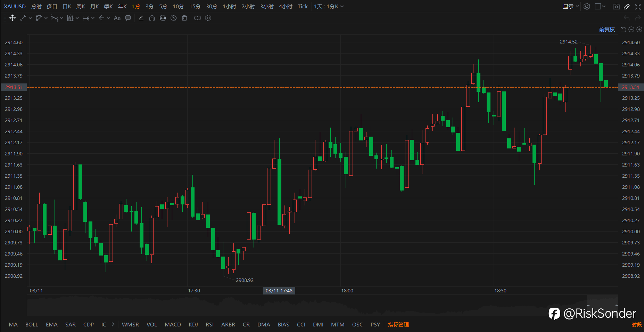
Task: Click the mini overview chart navigator
Action: [322, 305]
